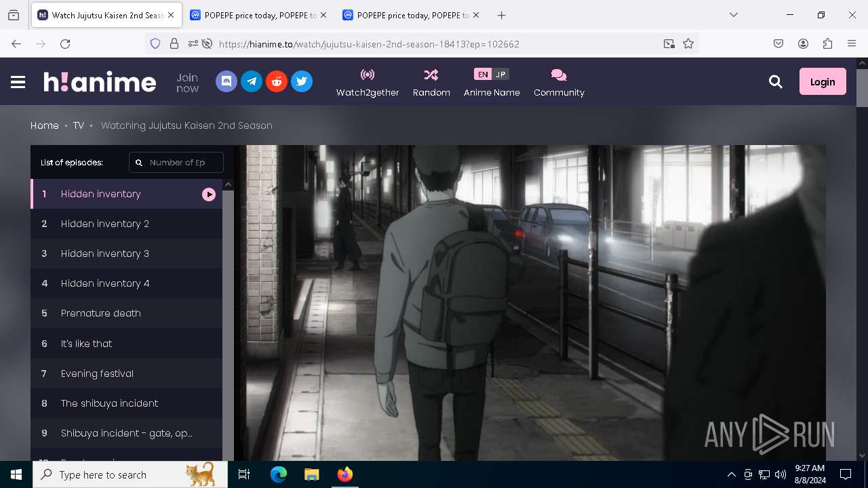Select episode 9 Shibuya incident - gate
868x488 pixels.
click(126, 433)
